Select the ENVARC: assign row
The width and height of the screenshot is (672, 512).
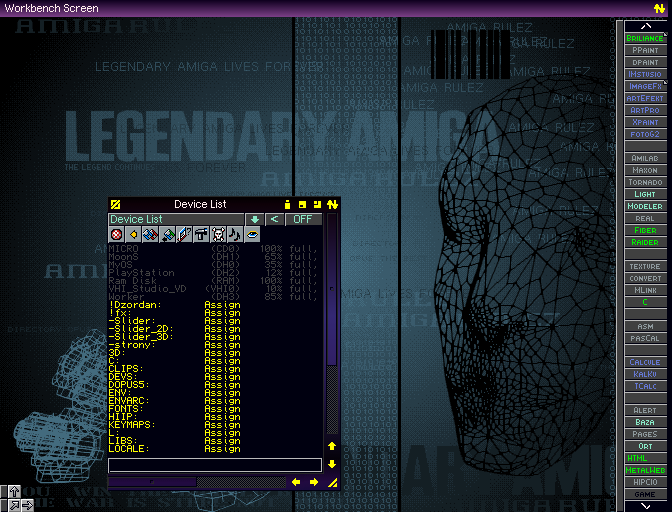[215, 401]
